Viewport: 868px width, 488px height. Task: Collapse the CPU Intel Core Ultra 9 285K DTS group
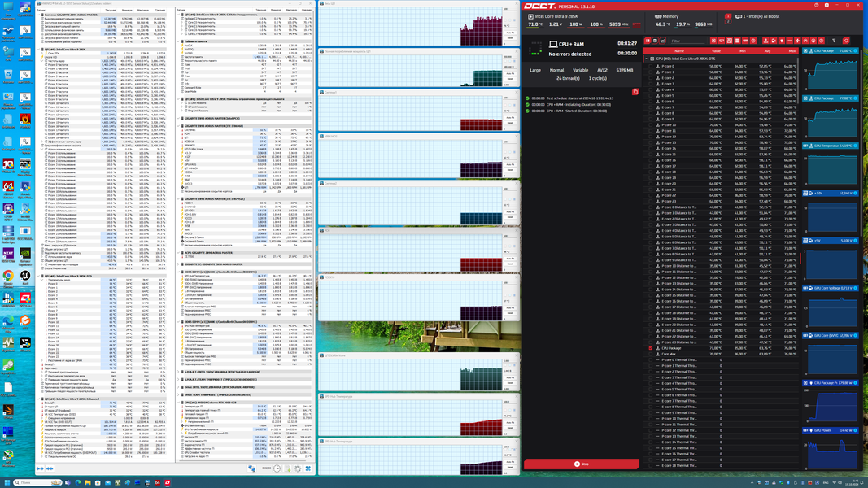[646, 59]
